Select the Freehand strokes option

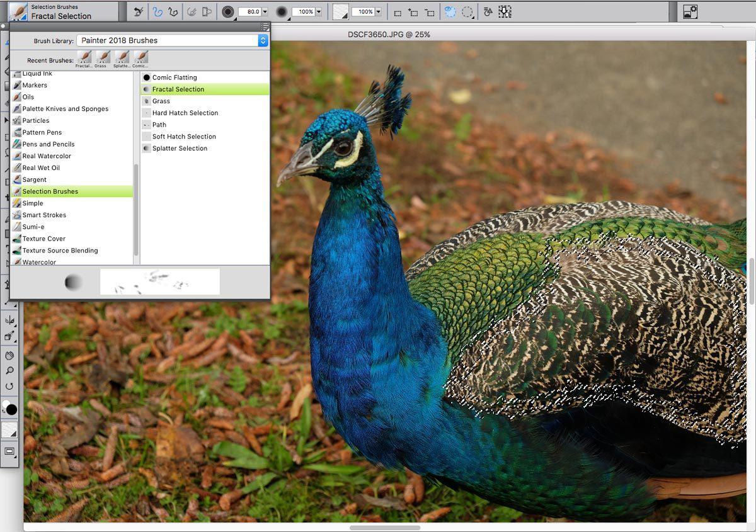tap(158, 11)
